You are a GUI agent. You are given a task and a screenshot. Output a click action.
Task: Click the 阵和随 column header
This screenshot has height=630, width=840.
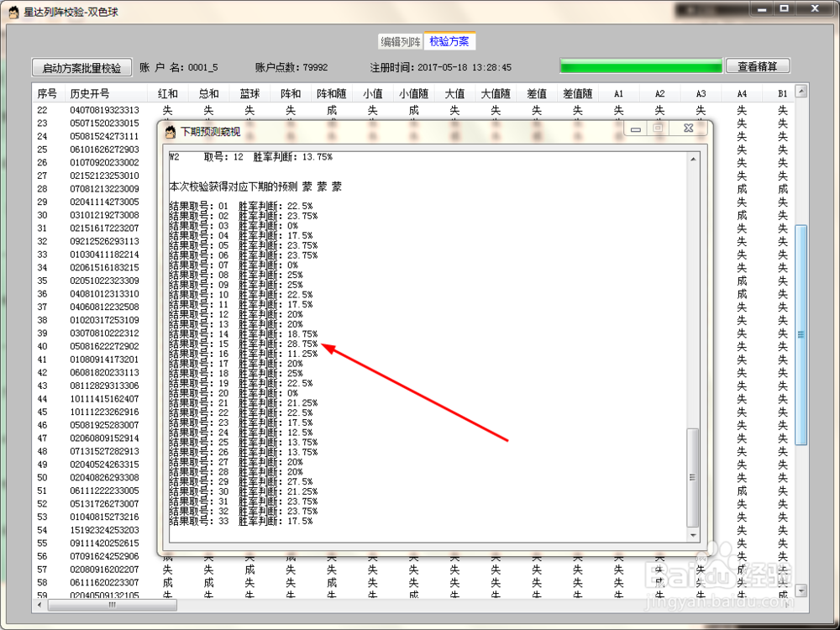(x=332, y=94)
